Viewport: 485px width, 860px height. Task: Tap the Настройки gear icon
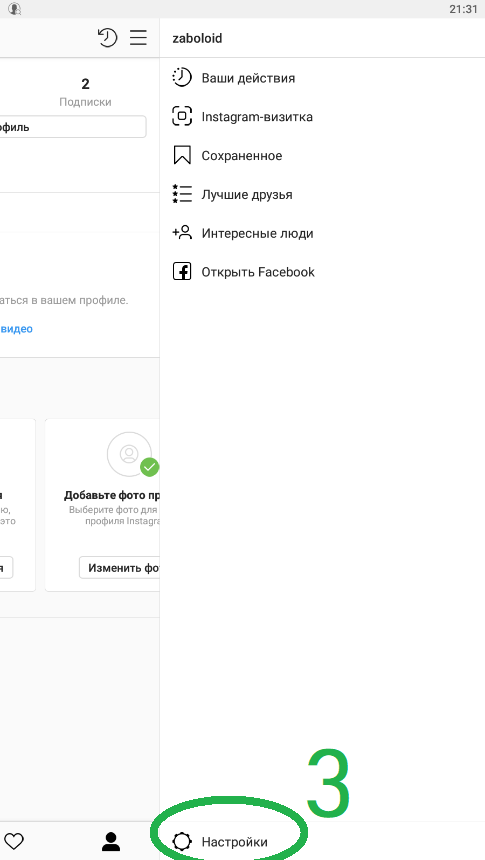coord(182,841)
